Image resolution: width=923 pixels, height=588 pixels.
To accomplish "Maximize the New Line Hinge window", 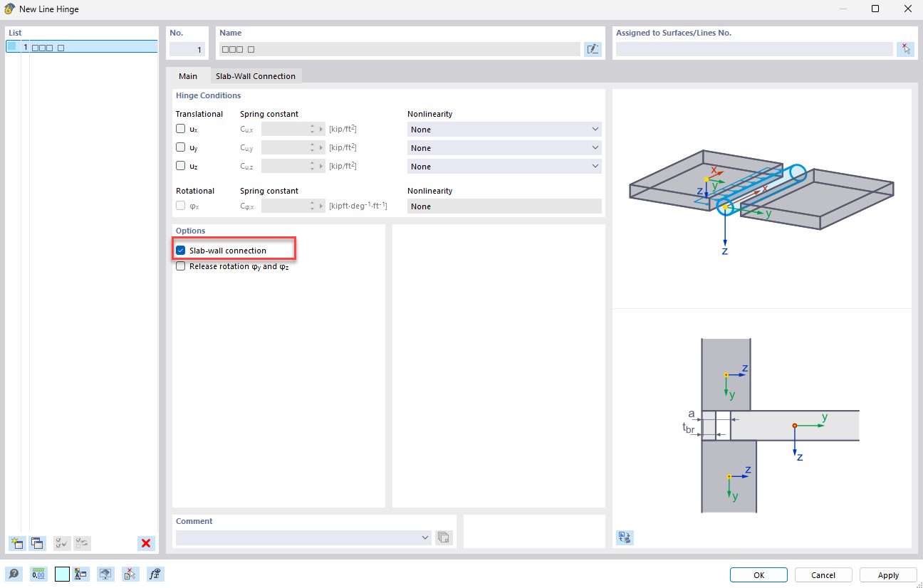I will pos(875,9).
